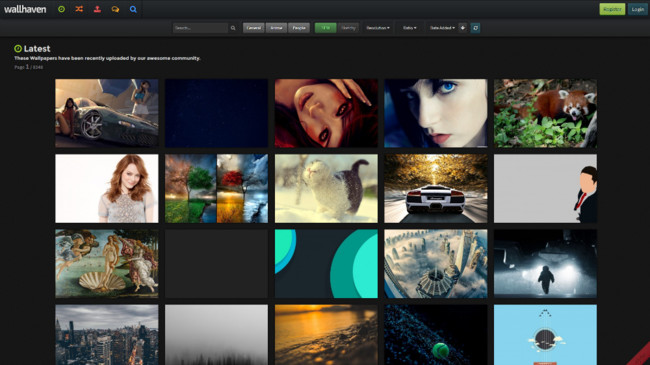Image resolution: width=650 pixels, height=365 pixels.
Task: Click the red Upload icon
Action: click(97, 9)
